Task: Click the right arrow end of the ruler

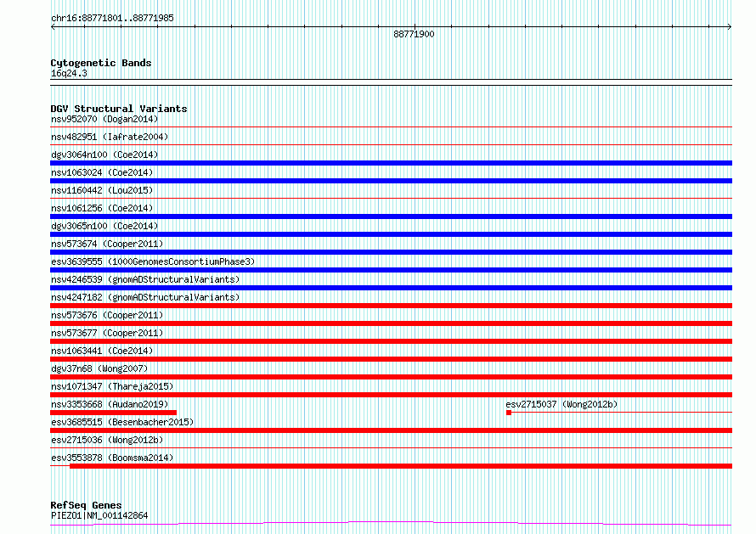Action: pyautogui.click(x=730, y=27)
